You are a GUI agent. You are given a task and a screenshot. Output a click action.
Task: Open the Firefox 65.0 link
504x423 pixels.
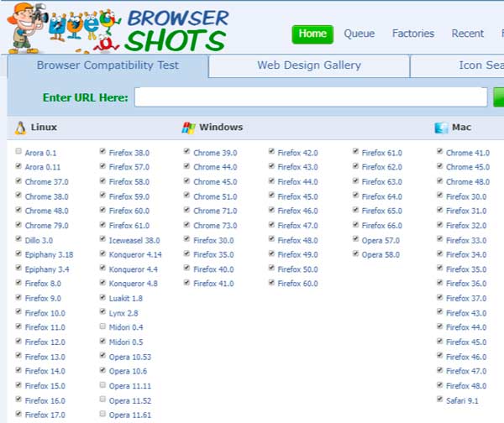point(382,211)
